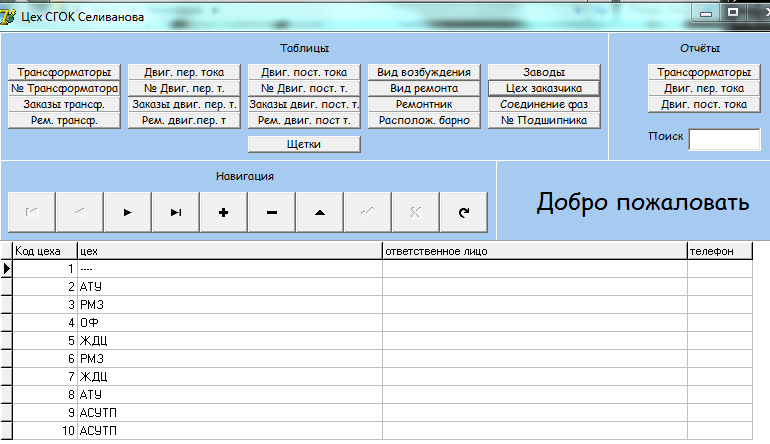Open Заказы двиг. пост. т. table
The width and height of the screenshot is (770, 444).
[x=304, y=104]
